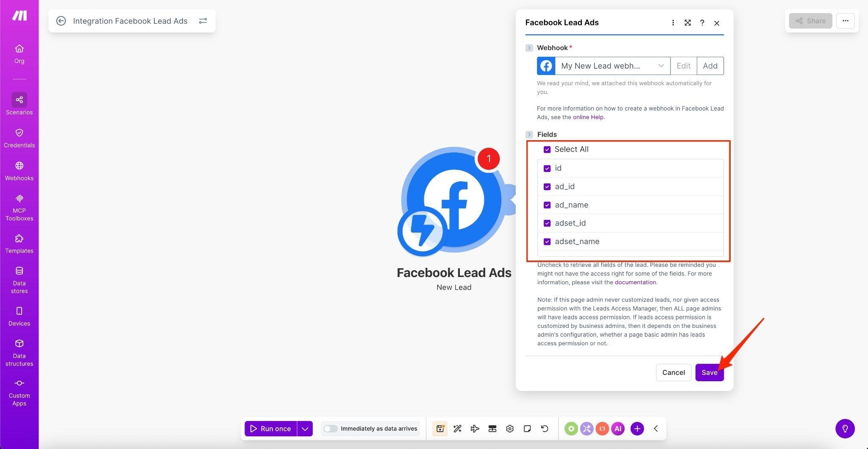Open Templates in the sidebar
Image resolution: width=868 pixels, height=449 pixels.
click(x=19, y=244)
